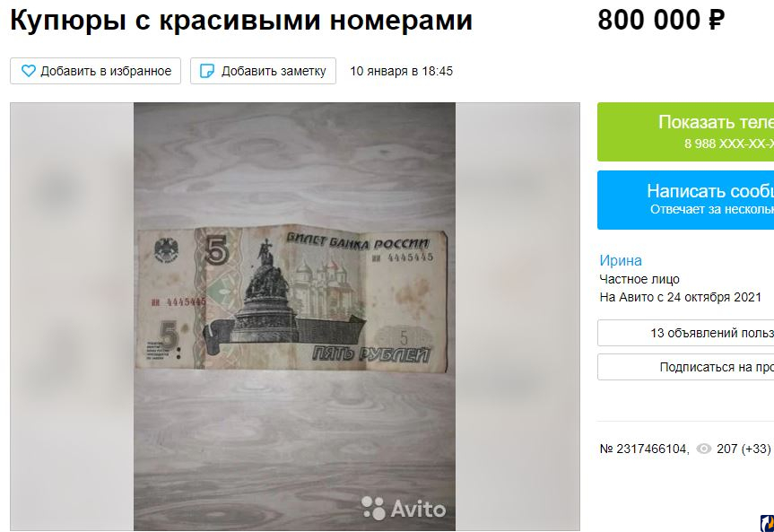Viewport: 774px width, 532px height.
Task: Click the eye views icon
Action: point(703,449)
